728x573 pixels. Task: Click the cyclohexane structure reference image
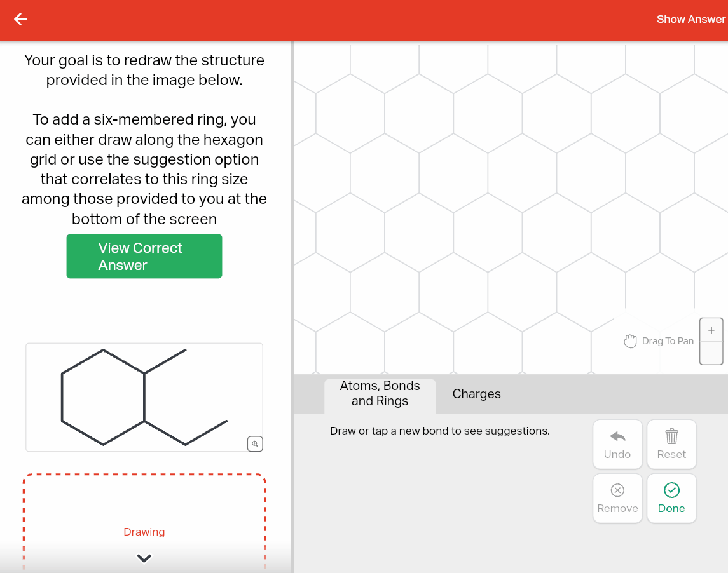click(144, 397)
